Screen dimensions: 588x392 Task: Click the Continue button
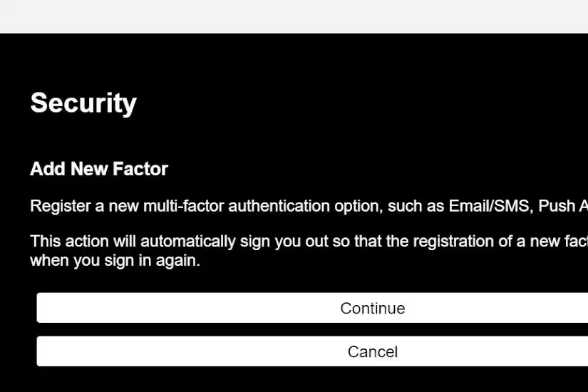tap(312, 308)
